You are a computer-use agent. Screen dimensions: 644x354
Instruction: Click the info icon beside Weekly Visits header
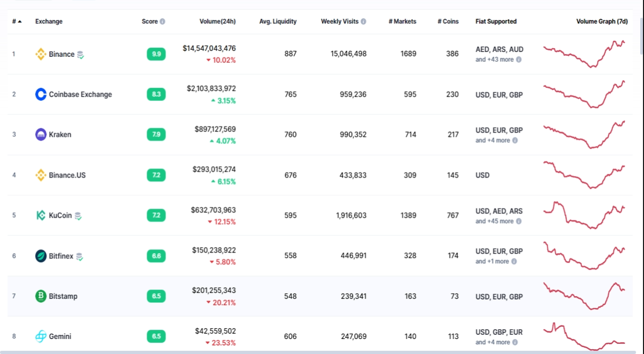tap(363, 21)
